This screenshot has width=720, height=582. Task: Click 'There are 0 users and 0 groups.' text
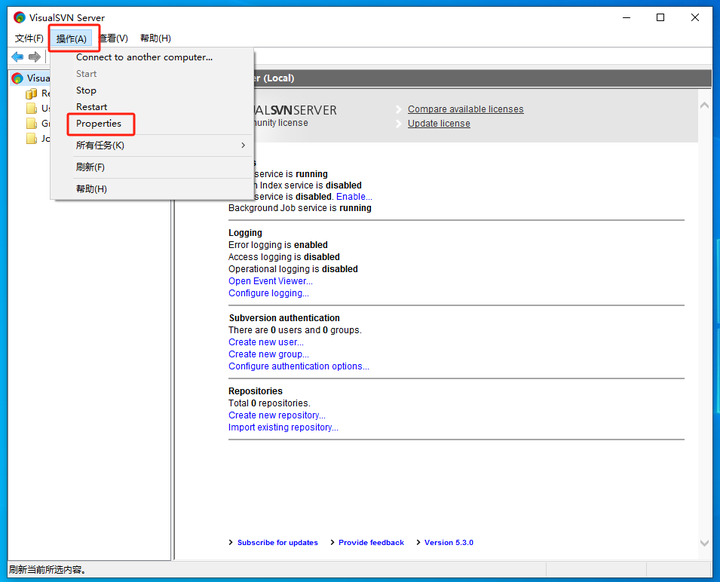(x=295, y=330)
